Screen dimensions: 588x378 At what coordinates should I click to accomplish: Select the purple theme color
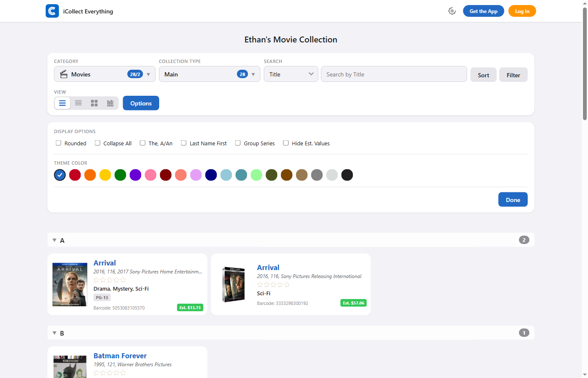click(135, 175)
